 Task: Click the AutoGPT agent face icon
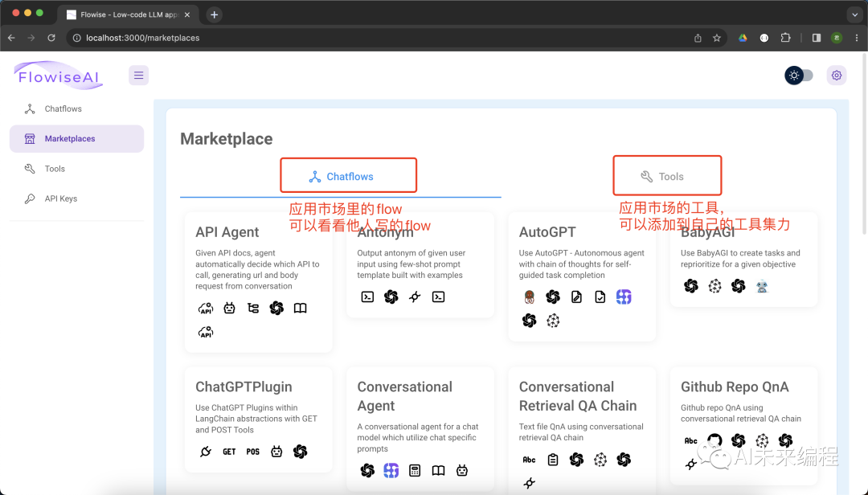click(529, 297)
